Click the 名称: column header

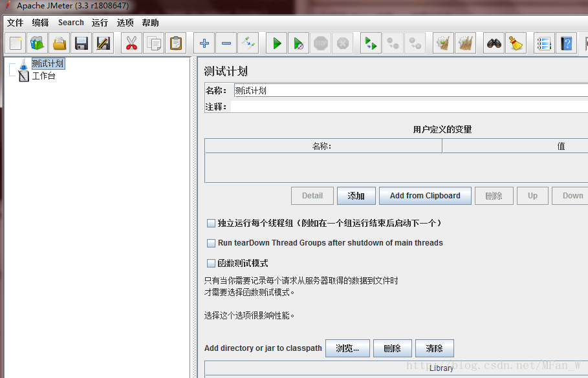(x=323, y=146)
